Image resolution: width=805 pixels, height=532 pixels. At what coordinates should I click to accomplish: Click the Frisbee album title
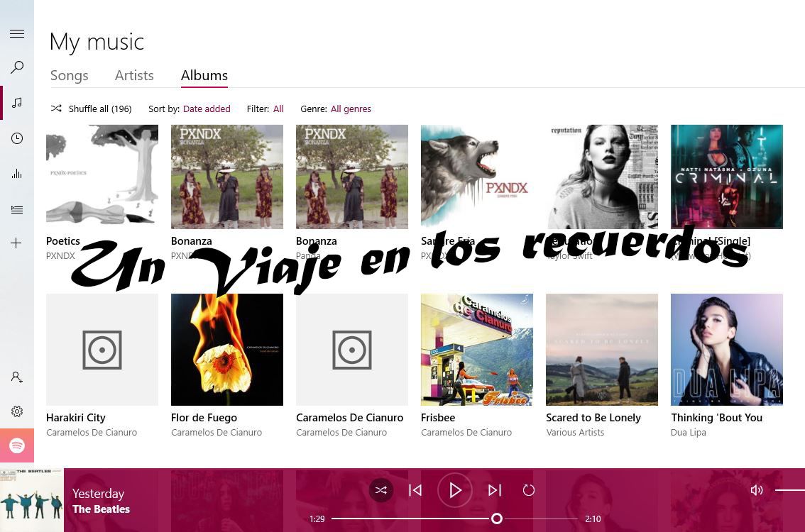(438, 418)
